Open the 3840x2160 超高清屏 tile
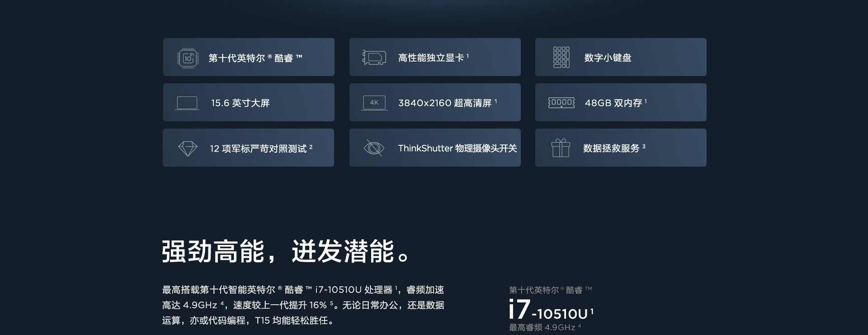 coord(435,102)
